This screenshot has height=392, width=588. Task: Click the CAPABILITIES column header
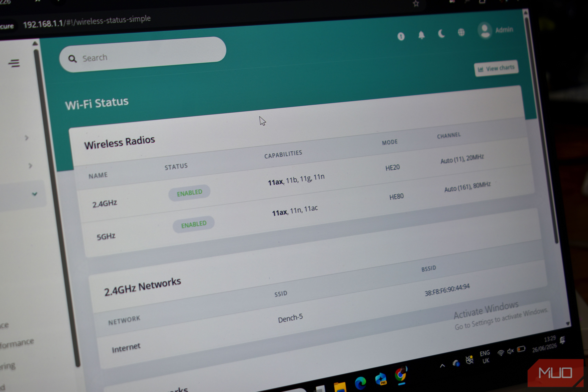(283, 155)
